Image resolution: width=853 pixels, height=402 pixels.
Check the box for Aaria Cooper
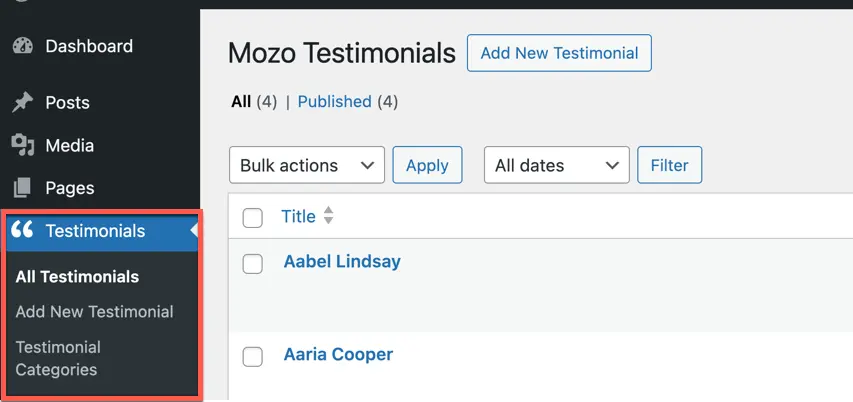pos(252,357)
